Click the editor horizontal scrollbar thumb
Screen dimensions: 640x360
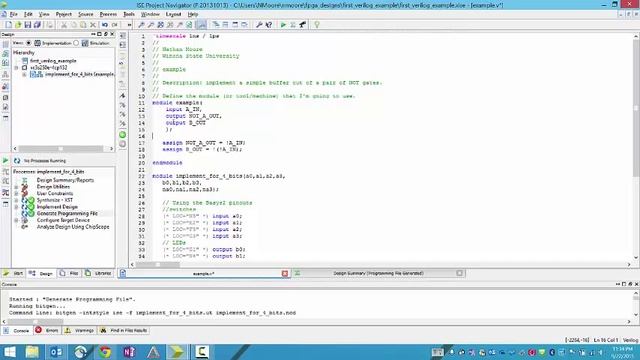[x=158, y=264]
